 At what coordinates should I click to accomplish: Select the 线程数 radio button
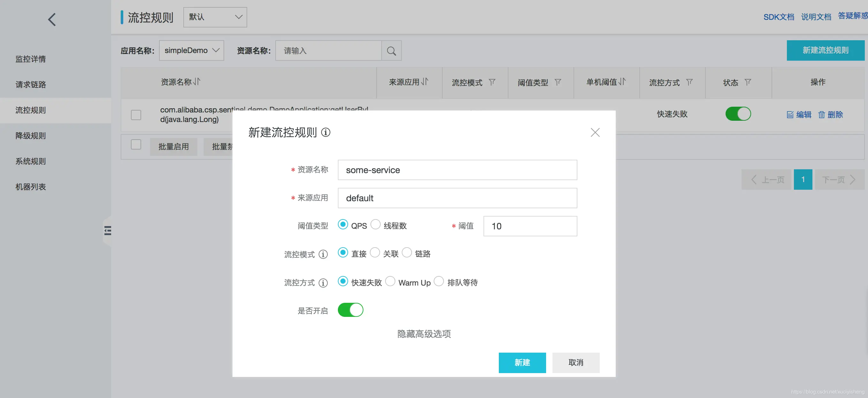(375, 225)
